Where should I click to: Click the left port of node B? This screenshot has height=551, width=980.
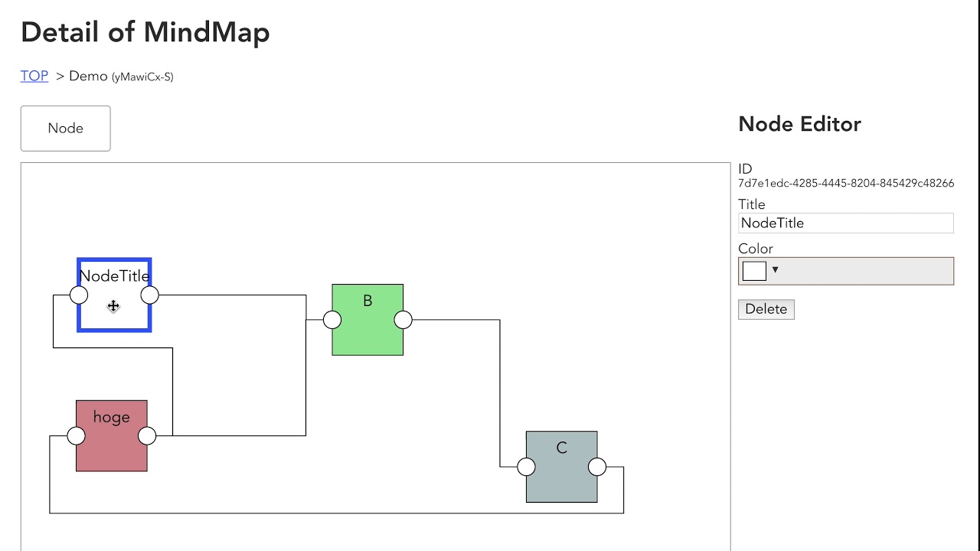tap(332, 320)
